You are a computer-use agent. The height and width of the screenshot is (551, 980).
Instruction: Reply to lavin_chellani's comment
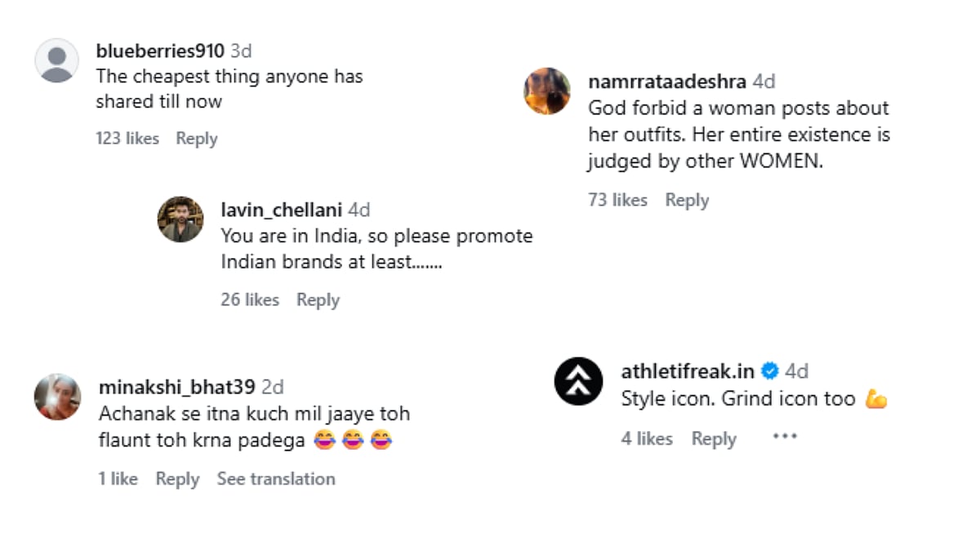[x=318, y=300]
